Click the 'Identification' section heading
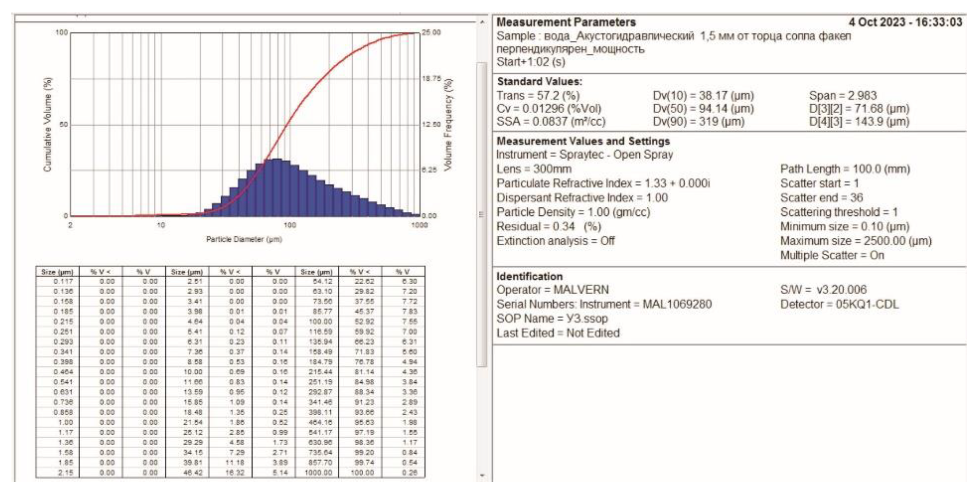The width and height of the screenshot is (980, 495). pyautogui.click(x=529, y=276)
